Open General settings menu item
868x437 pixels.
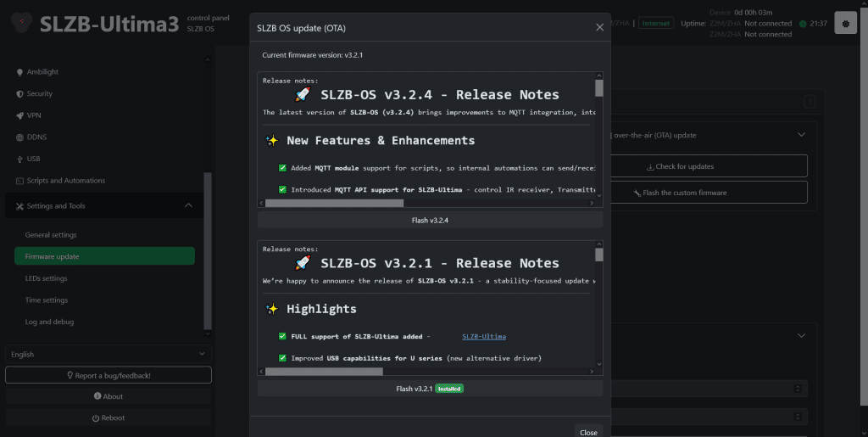[x=51, y=235]
